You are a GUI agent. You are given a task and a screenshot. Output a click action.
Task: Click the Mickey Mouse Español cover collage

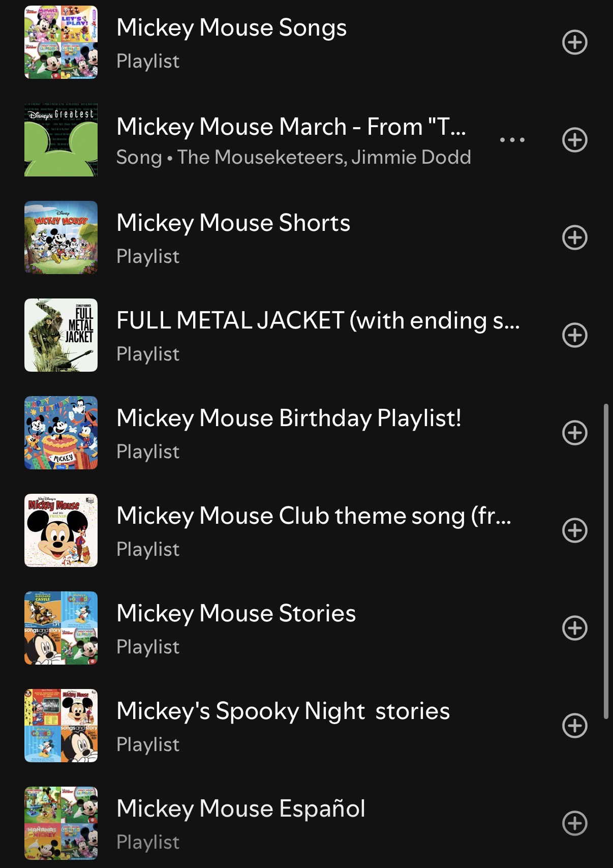(61, 823)
